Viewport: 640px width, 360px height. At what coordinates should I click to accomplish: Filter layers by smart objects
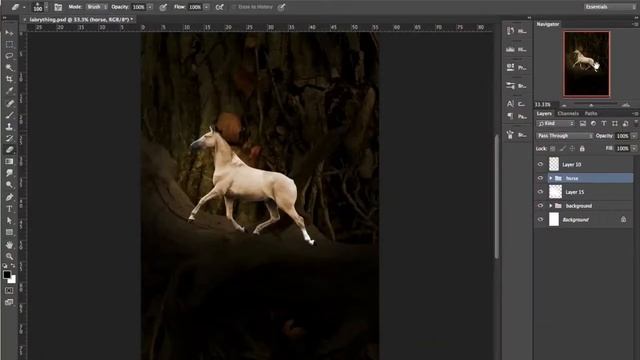(x=625, y=123)
